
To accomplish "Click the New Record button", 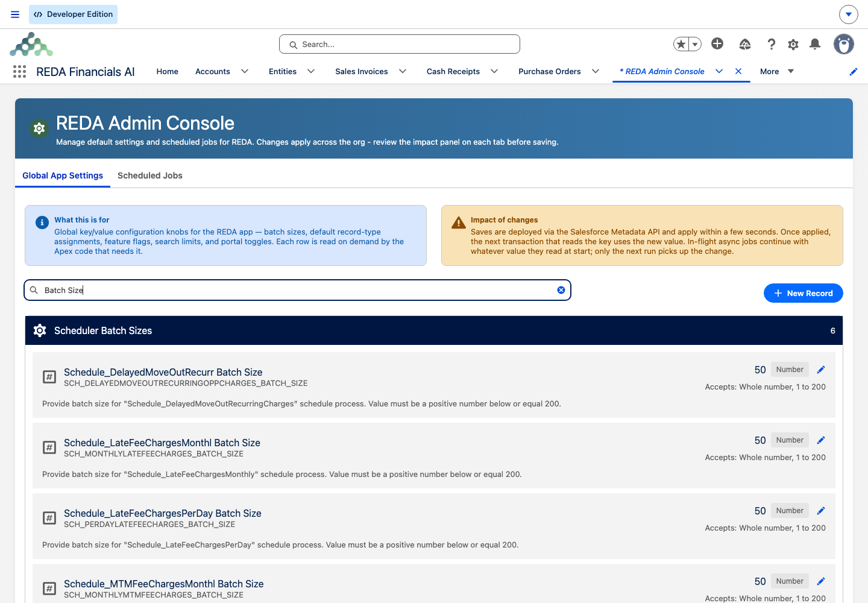I will coord(804,293).
